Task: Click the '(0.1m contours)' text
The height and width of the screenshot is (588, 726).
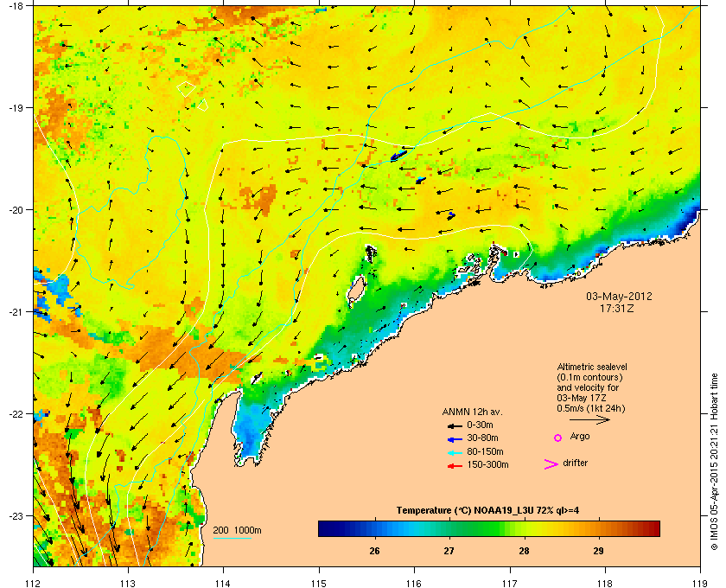Action: click(589, 377)
